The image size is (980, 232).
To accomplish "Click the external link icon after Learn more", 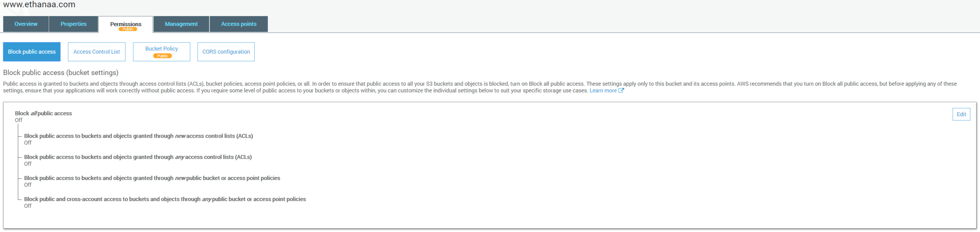I will pyautogui.click(x=621, y=91).
